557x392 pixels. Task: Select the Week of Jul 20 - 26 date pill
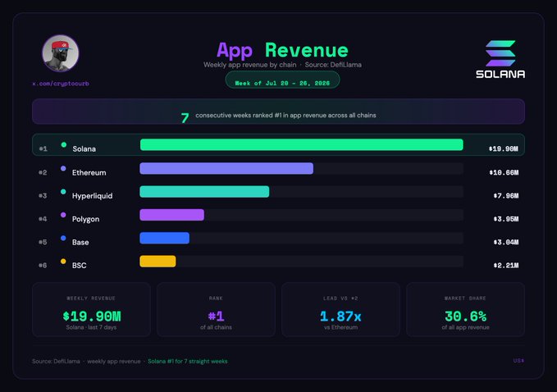[x=282, y=80]
